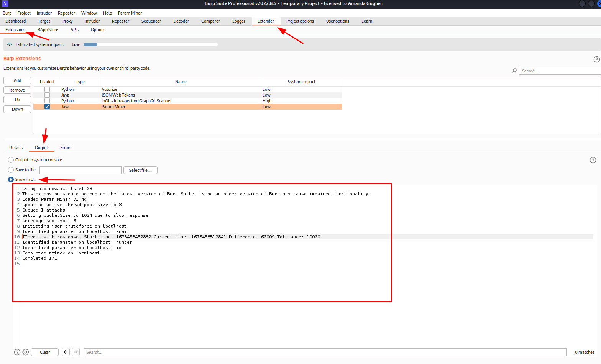Uncheck Loaded checkbox for Param Miner
Screen dimensions: 601x364
pos(47,107)
